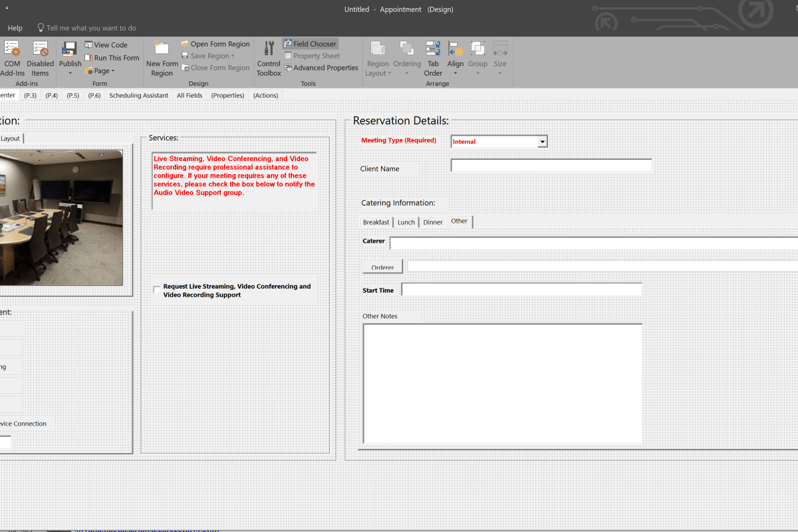The width and height of the screenshot is (798, 532).
Task: Switch to the Scheduling Assistant tab
Action: [138, 96]
